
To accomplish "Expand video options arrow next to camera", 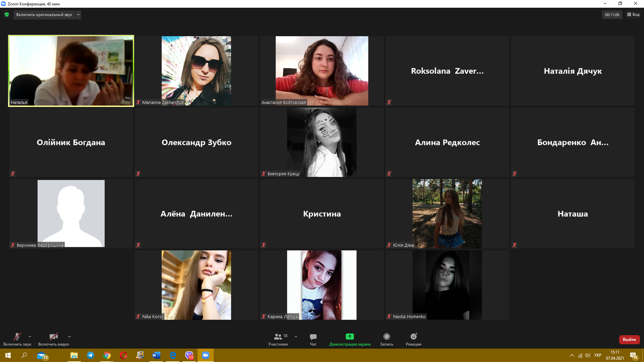I will pos(69,337).
